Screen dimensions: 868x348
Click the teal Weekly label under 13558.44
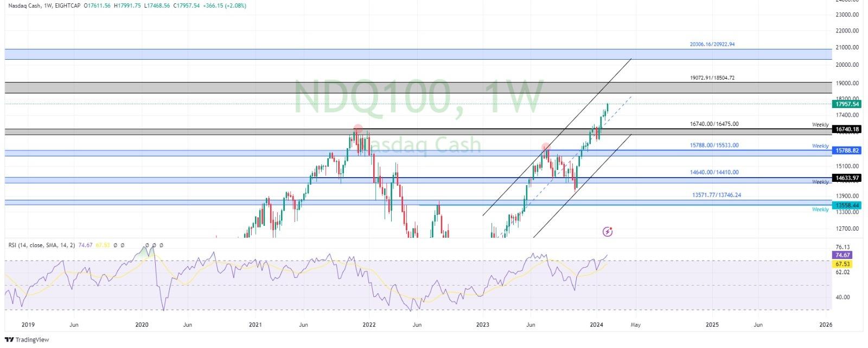click(x=820, y=210)
